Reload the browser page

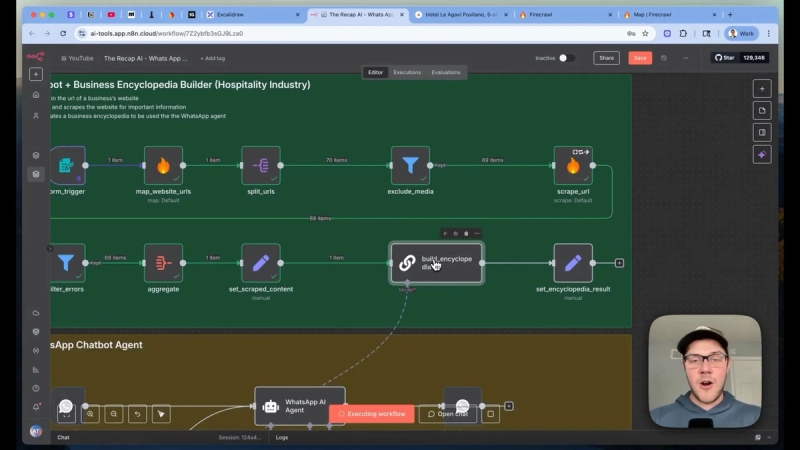tap(63, 34)
